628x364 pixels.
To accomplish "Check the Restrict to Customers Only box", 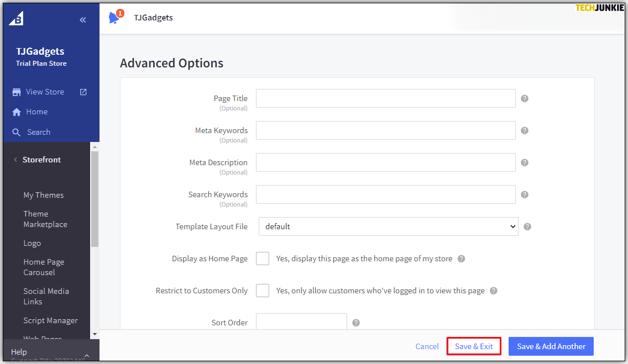I will (x=263, y=291).
